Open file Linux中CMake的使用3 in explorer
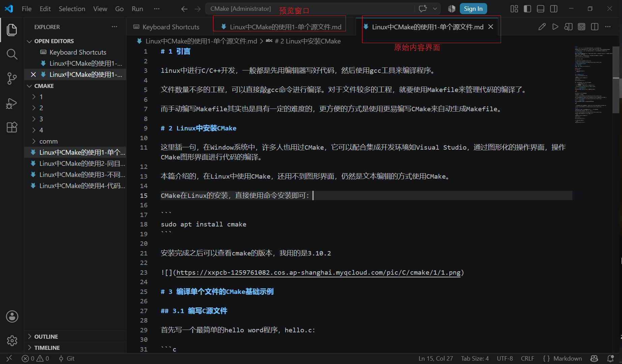Viewport: 622px width, 364px height. click(76, 175)
